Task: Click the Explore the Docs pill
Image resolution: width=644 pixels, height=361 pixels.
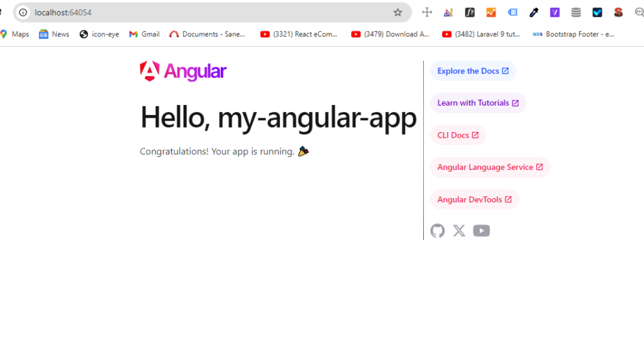Action: (x=473, y=71)
